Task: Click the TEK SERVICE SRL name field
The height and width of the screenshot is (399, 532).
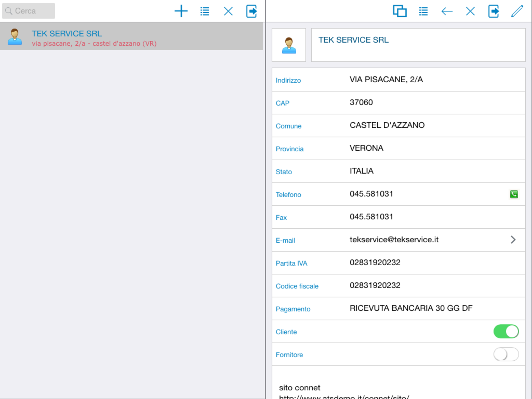Action: tap(418, 45)
